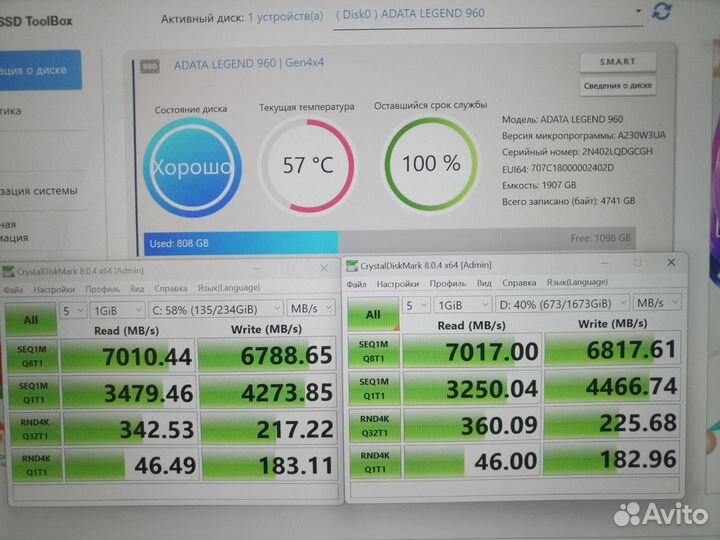Viewport: 720px width, 540px height.
Task: Click Сведения о диске button
Action: (618, 85)
